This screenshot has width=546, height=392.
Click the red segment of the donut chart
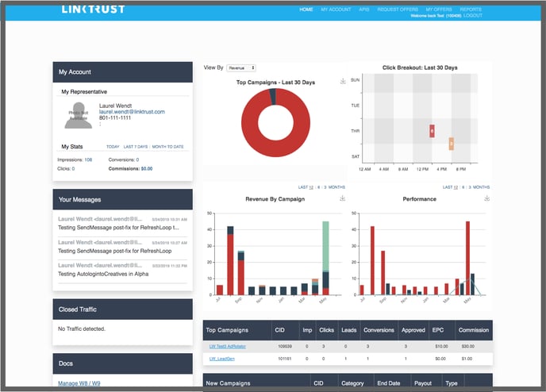point(276,149)
